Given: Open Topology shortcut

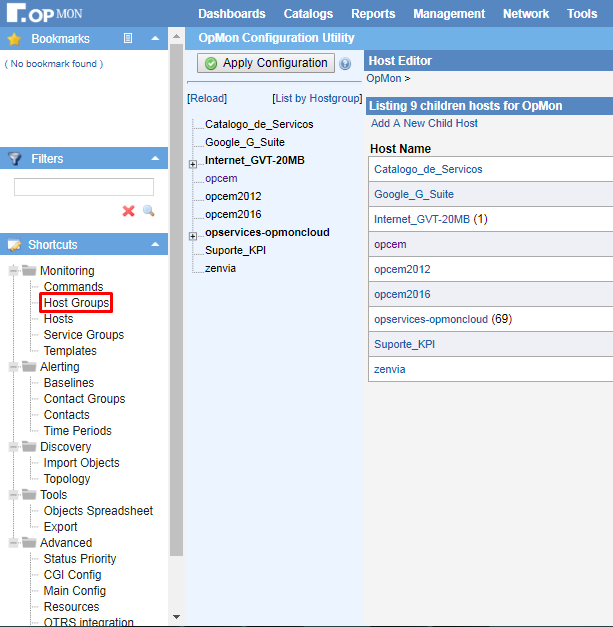Looking at the screenshot, I should (67, 479).
